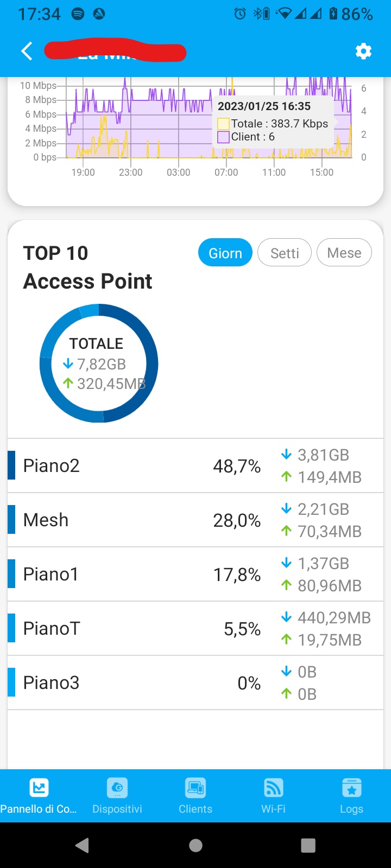Open Pannello di Controllo dashboard icon
The height and width of the screenshot is (868, 391).
coord(39,788)
